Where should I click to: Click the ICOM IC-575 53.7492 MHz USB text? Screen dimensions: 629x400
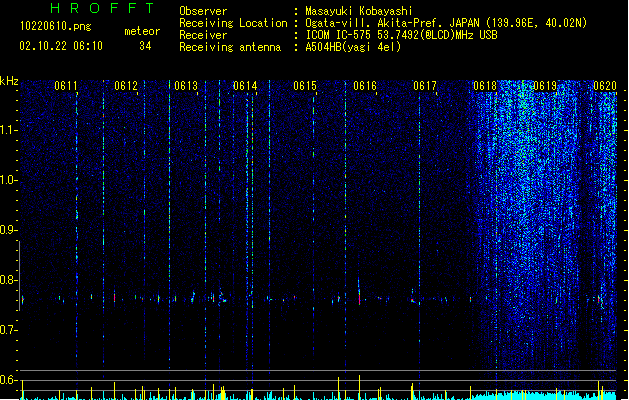[401, 35]
